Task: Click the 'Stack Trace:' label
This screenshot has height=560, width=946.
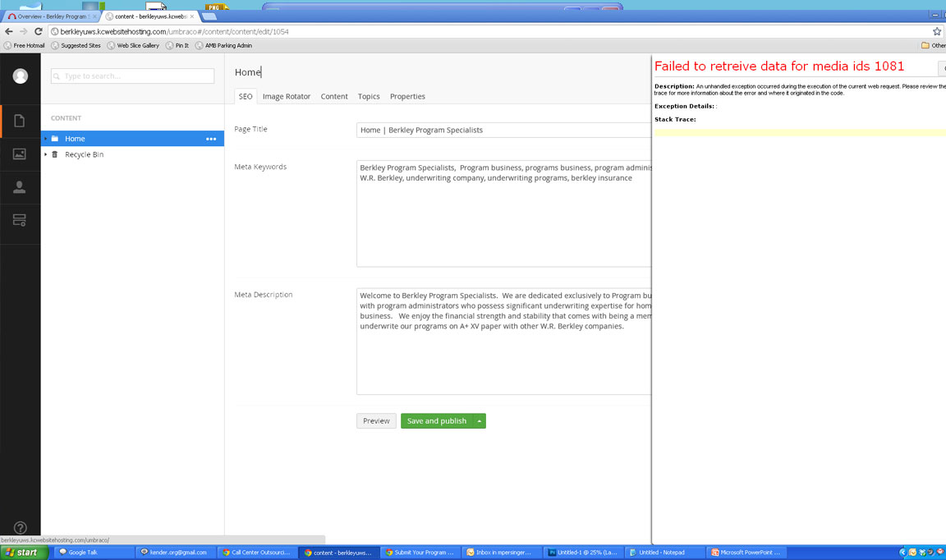Action: (x=675, y=120)
